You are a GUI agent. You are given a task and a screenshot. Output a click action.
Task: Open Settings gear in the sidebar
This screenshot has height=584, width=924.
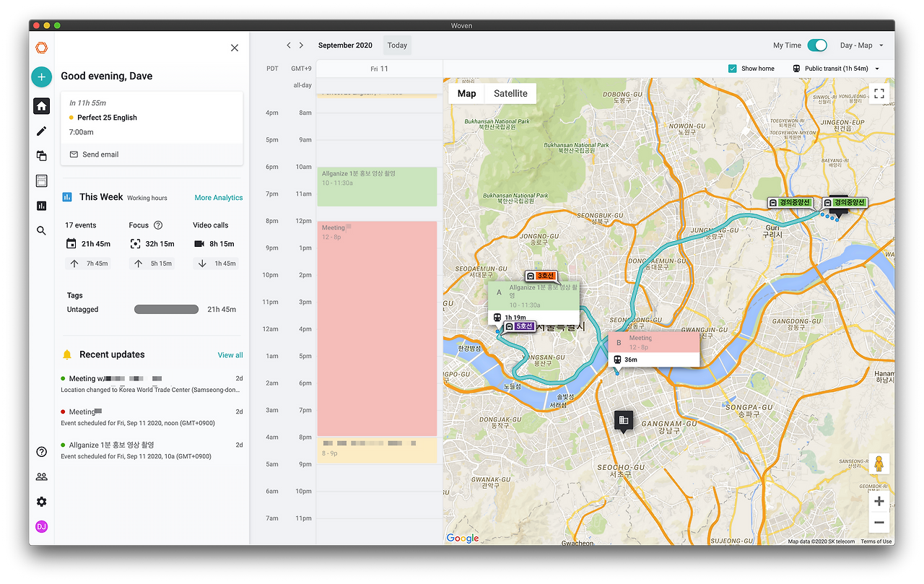click(x=41, y=502)
